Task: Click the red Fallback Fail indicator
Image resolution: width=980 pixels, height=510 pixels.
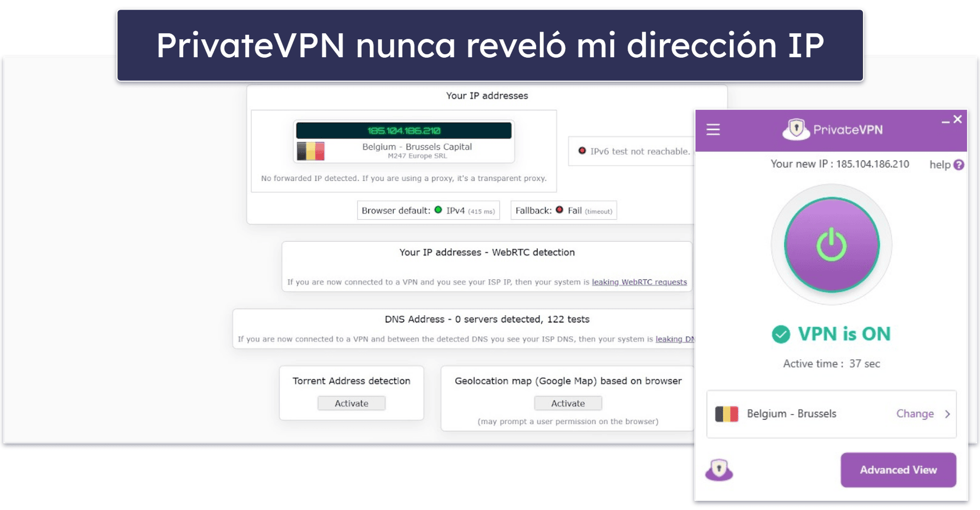Action: click(560, 210)
